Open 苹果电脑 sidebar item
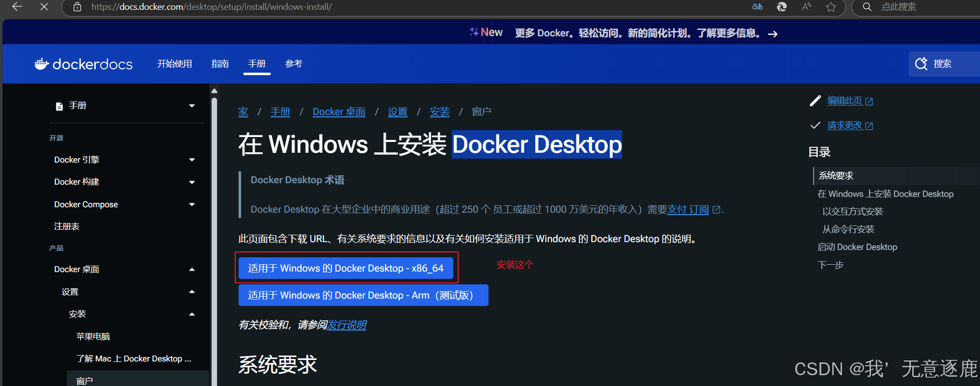This screenshot has height=386, width=980. tap(93, 336)
